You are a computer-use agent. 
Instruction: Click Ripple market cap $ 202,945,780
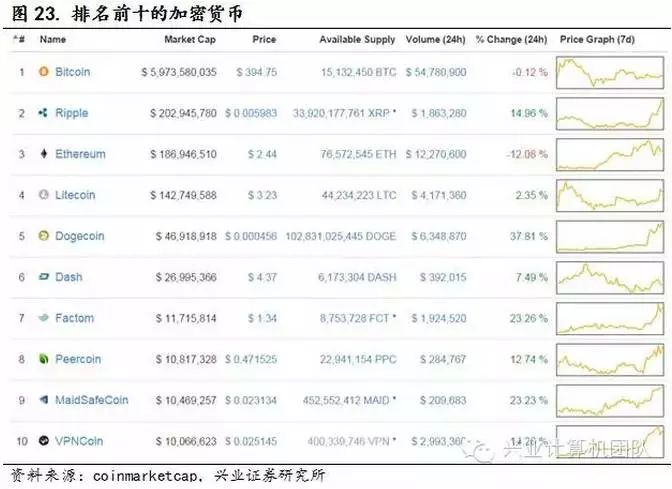click(183, 113)
